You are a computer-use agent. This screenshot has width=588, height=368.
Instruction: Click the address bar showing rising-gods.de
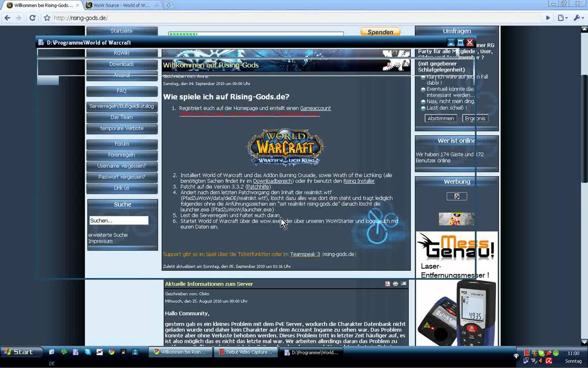click(x=296, y=18)
